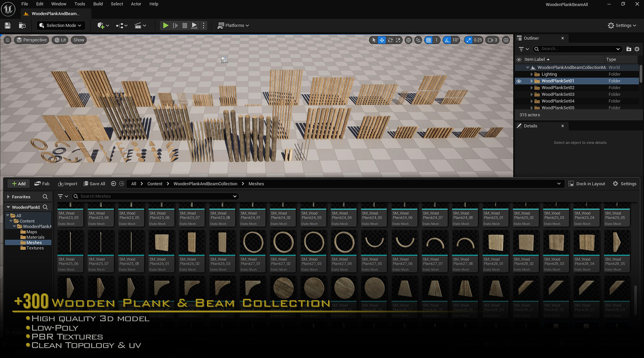Viewport: 644px width, 358px height.
Task: Switch the viewport layout with the four-pane icon
Action: 506,40
